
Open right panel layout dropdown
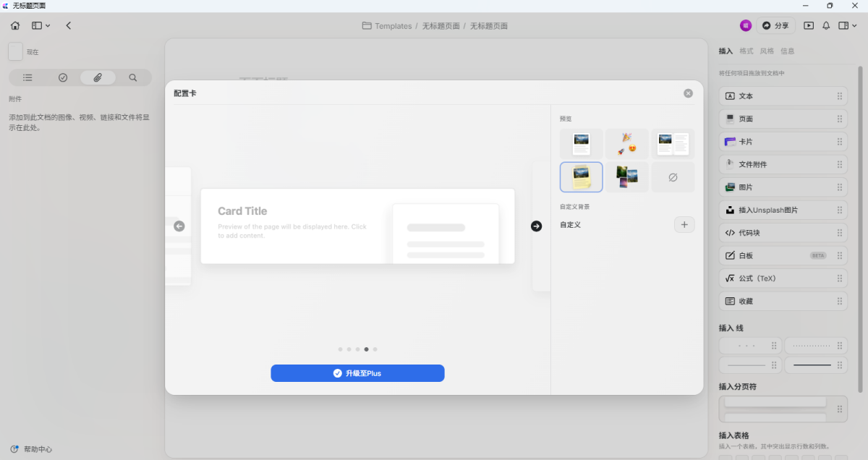click(846, 25)
